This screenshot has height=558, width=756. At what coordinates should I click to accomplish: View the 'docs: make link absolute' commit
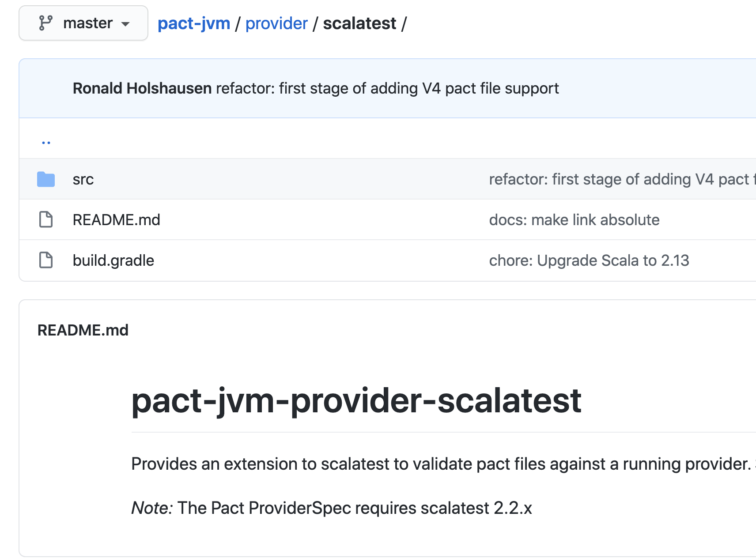(574, 220)
